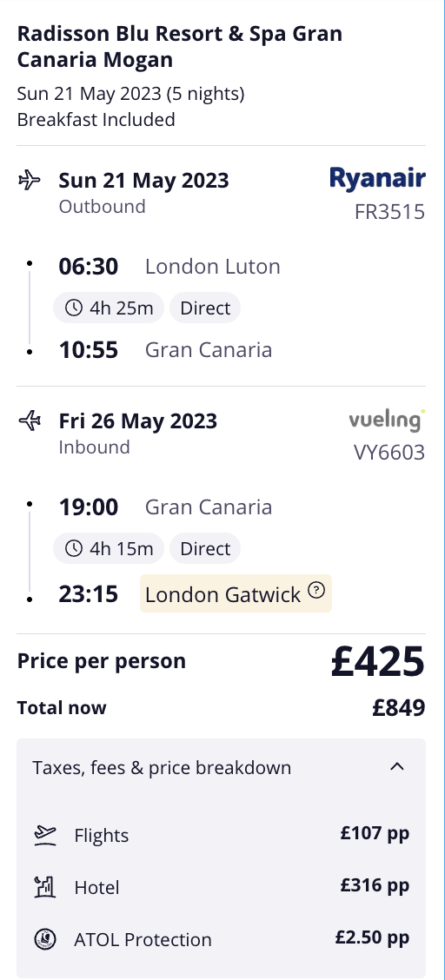445x980 pixels.
Task: Click the Flights plane icon in breakdown
Action: [x=45, y=835]
